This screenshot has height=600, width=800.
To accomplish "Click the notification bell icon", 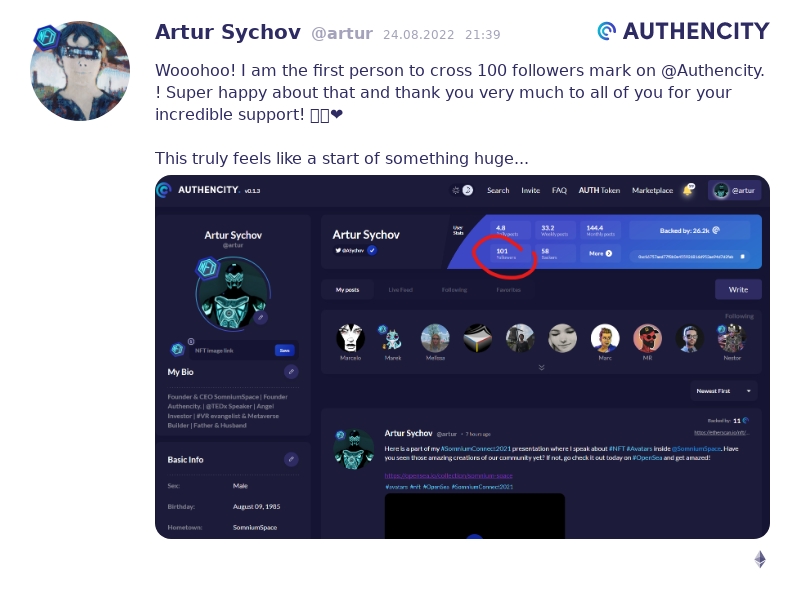I will [689, 190].
